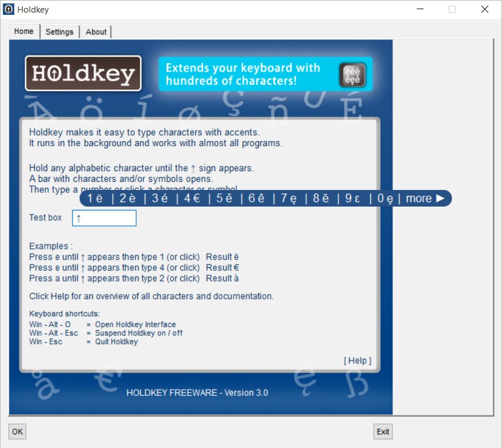Pick character 0 ẹ from bar

(x=385, y=199)
